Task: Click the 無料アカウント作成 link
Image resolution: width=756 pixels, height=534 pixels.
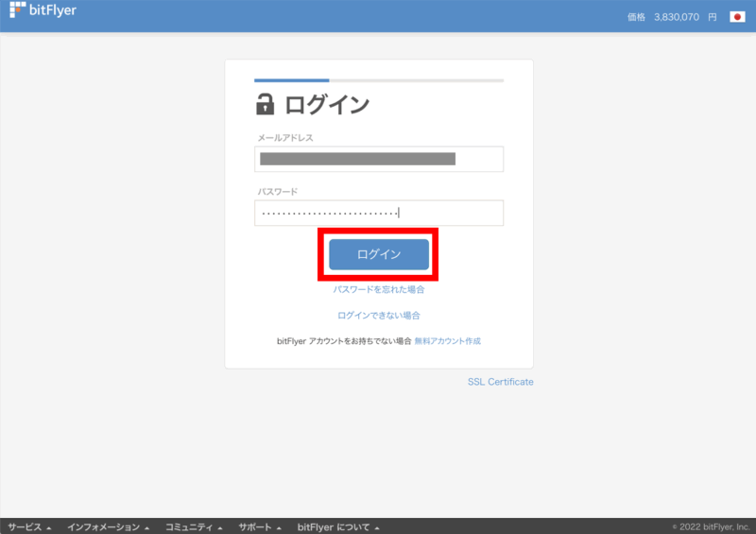Action: (x=447, y=340)
